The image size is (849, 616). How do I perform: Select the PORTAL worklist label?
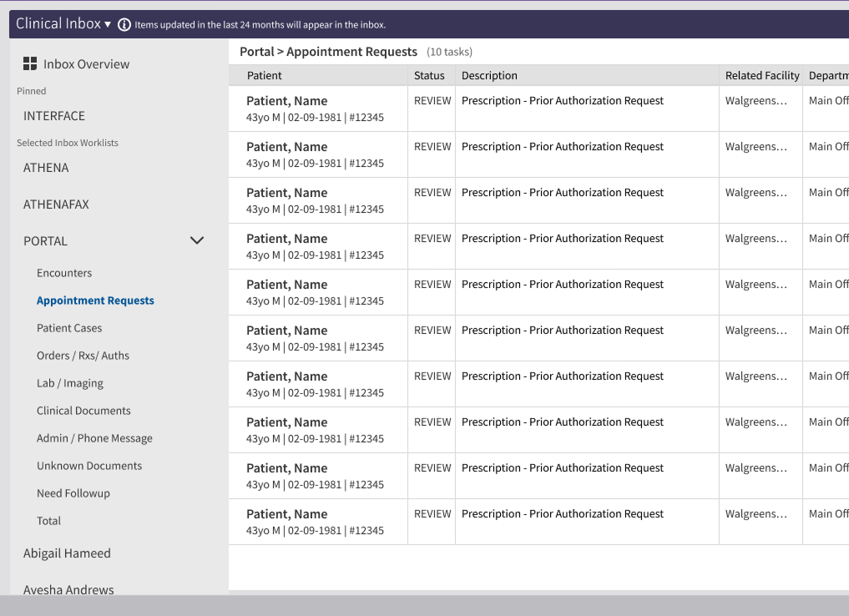(45, 241)
